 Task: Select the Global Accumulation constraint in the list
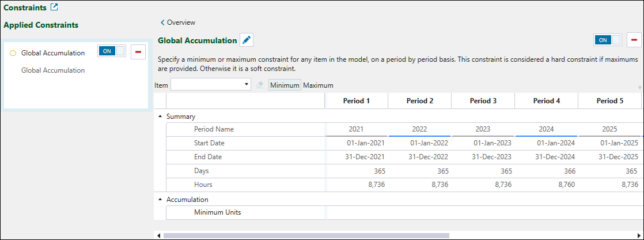[x=53, y=53]
